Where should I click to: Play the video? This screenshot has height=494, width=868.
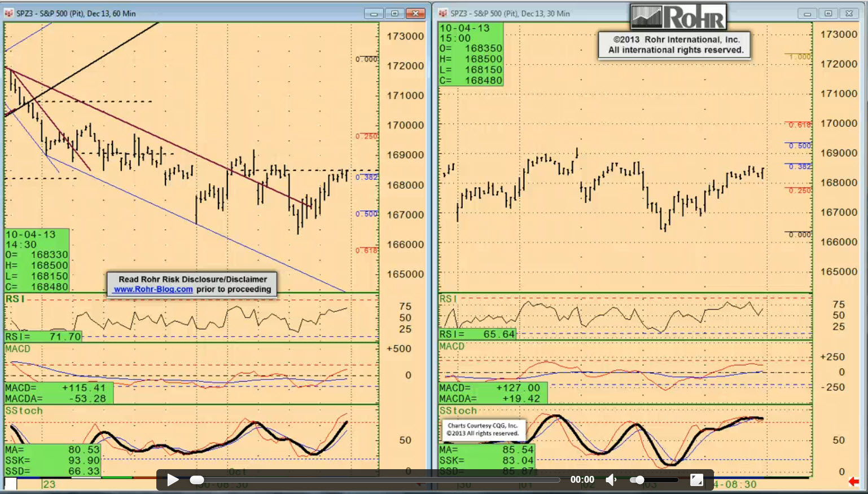pyautogui.click(x=173, y=480)
